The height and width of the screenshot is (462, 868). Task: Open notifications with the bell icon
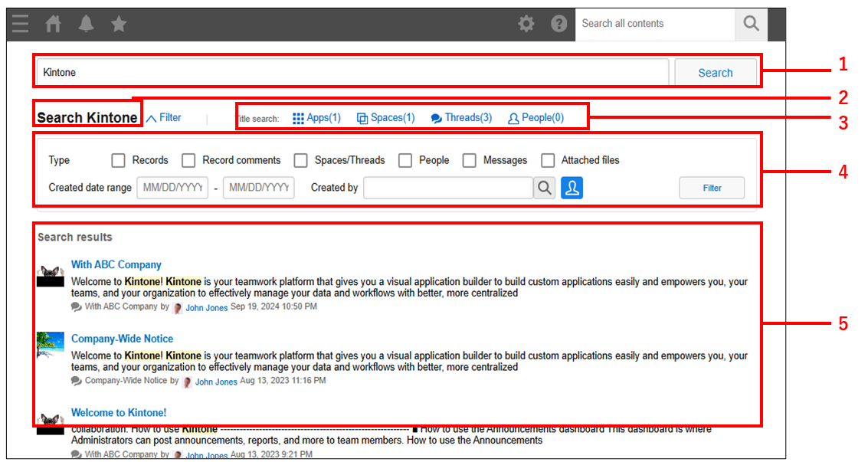86,23
